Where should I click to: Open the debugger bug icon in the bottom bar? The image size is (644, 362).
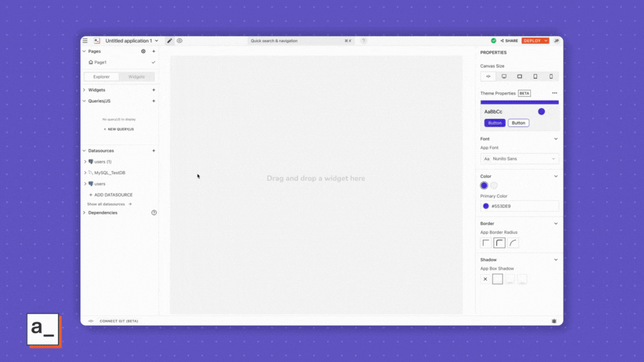coord(554,321)
